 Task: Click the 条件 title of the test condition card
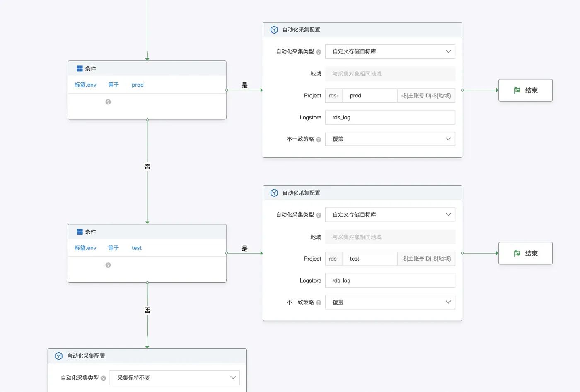90,232
